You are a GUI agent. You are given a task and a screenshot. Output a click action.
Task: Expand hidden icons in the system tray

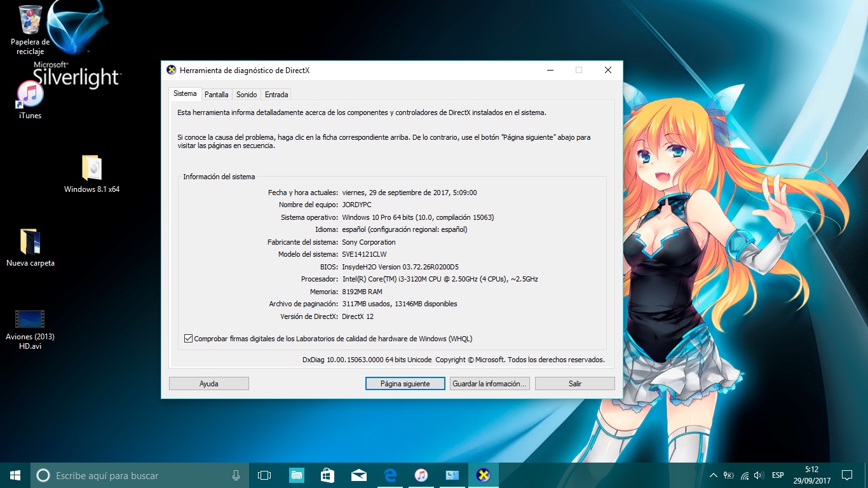(x=713, y=475)
